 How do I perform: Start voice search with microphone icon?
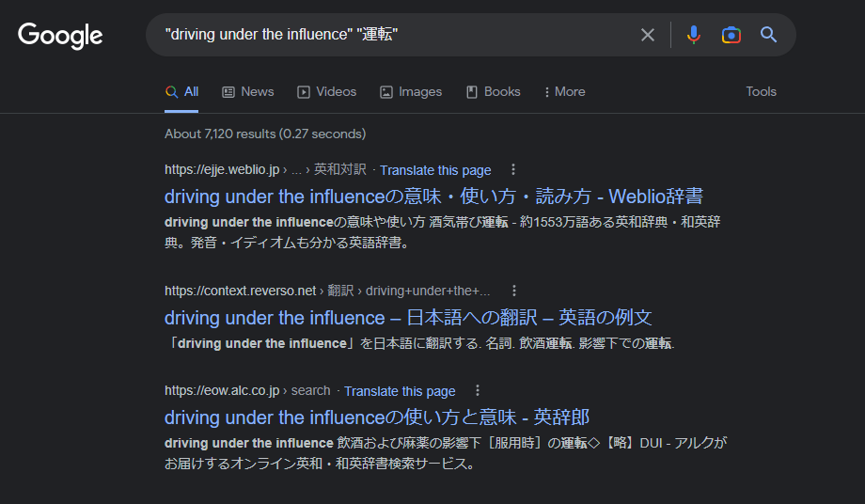click(x=694, y=35)
